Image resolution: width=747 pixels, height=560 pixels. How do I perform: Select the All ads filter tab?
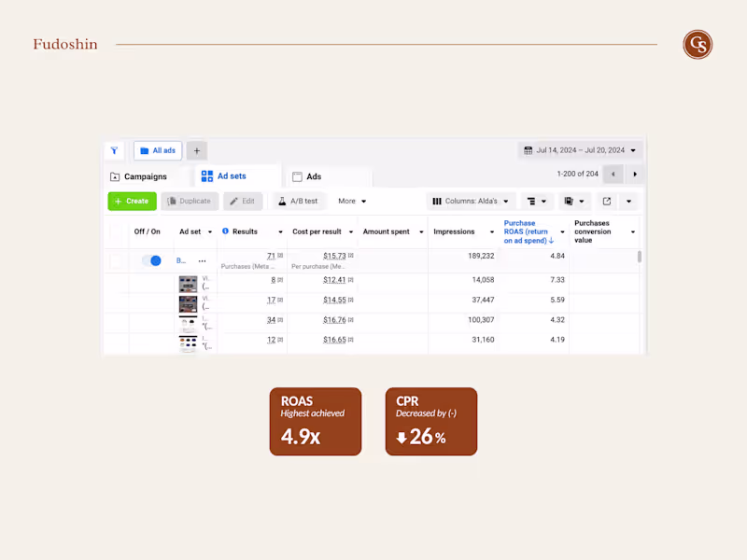point(158,150)
